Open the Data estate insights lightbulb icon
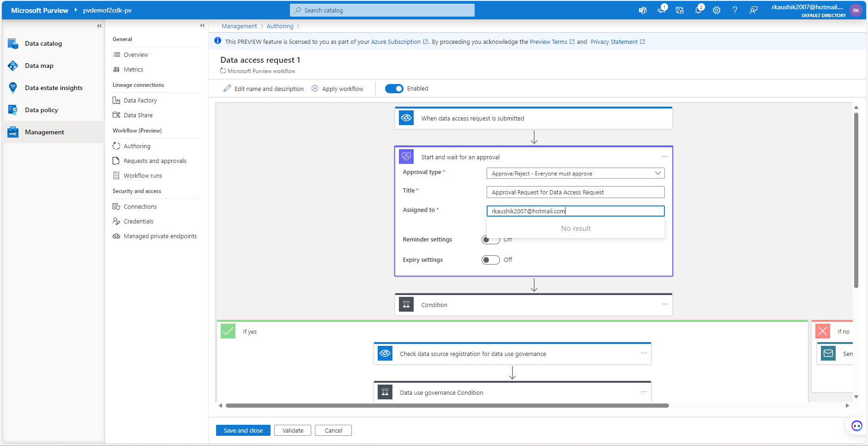This screenshot has height=446, width=868. [13, 88]
